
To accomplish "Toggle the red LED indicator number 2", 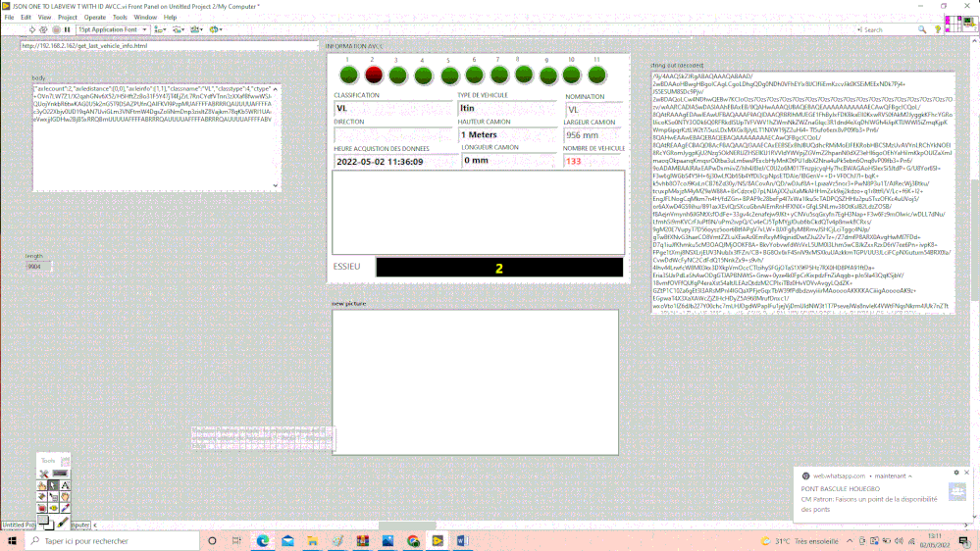I will (x=374, y=75).
